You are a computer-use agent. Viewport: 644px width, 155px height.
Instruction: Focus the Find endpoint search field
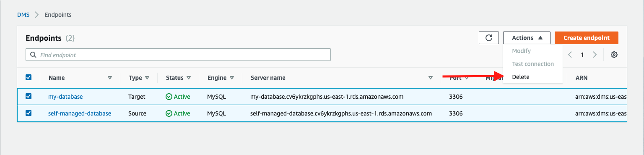coord(178,55)
